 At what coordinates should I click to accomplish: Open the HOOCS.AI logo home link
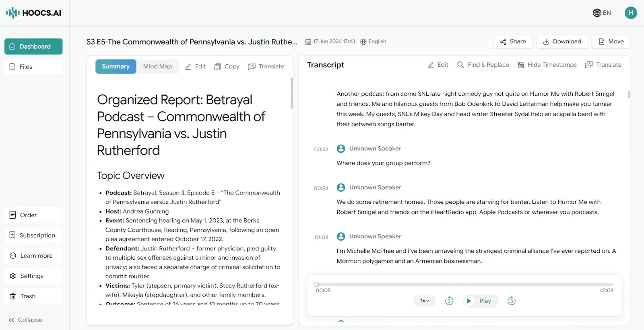[34, 13]
